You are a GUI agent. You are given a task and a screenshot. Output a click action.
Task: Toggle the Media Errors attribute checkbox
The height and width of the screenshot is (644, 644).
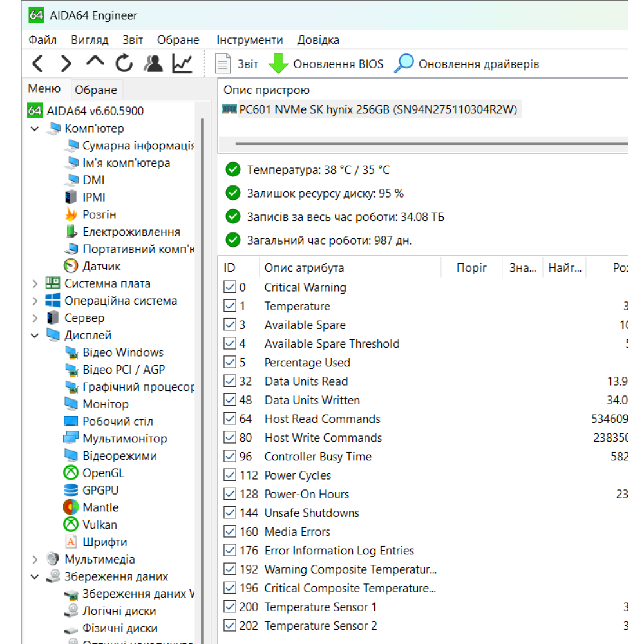pyautogui.click(x=229, y=532)
